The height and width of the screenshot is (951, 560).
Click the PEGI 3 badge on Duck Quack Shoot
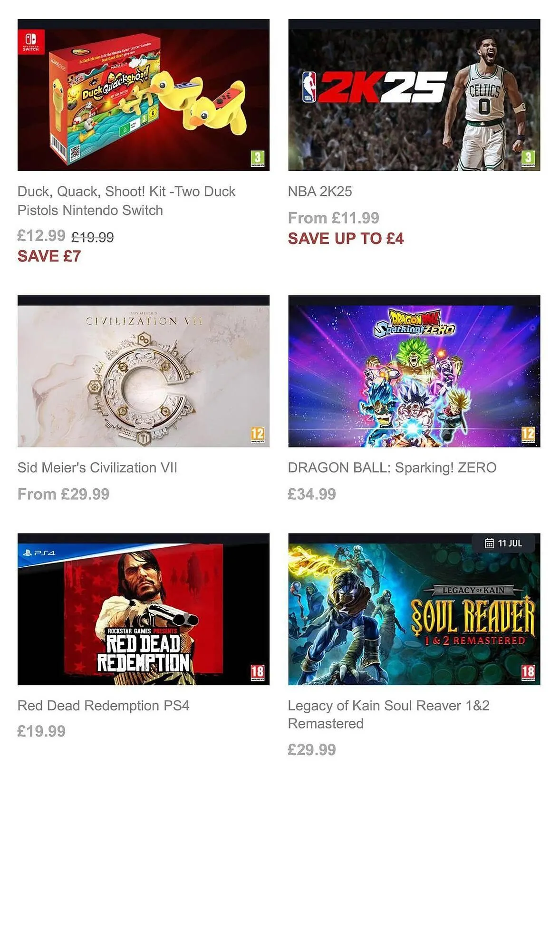click(x=257, y=158)
